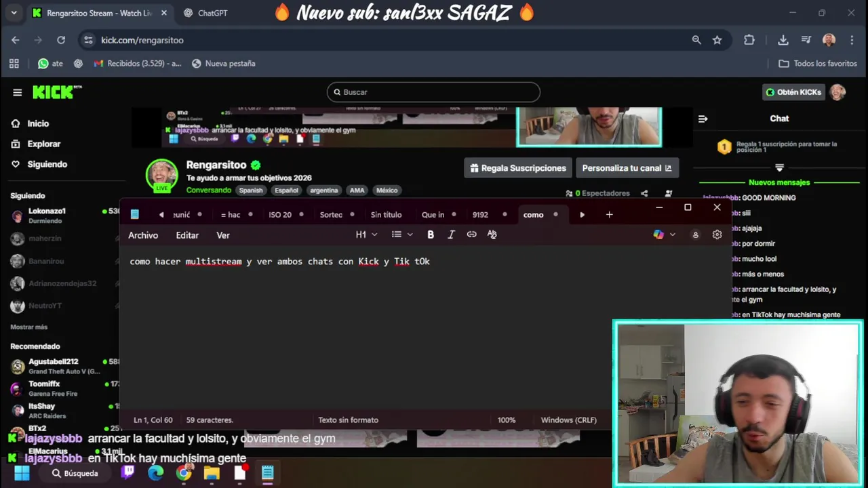
Task: Open Notepad settings gear
Action: 717,235
